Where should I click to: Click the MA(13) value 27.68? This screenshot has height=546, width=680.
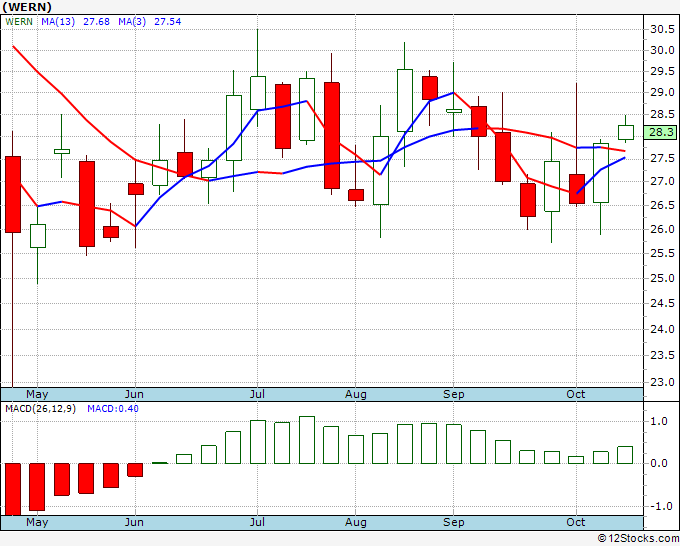96,22
